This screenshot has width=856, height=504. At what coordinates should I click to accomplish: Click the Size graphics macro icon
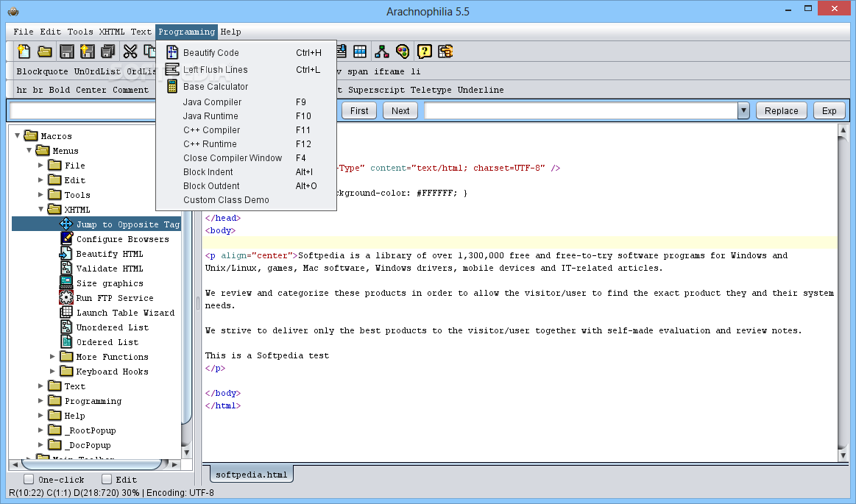tap(66, 283)
